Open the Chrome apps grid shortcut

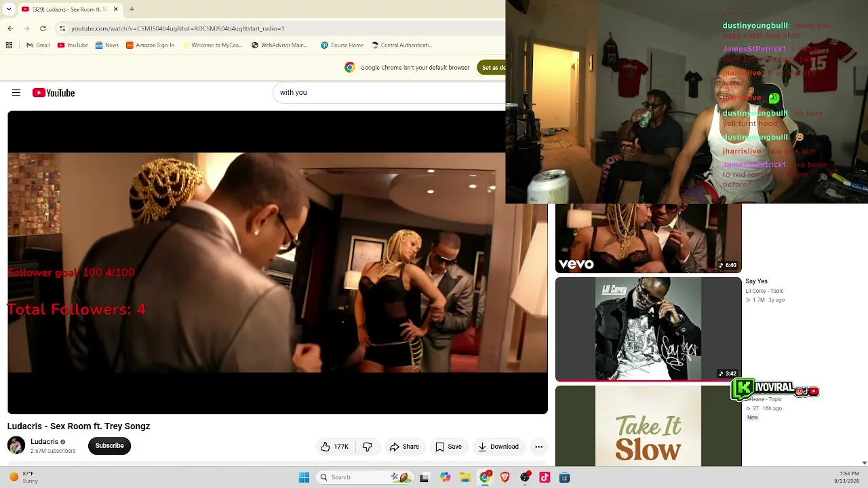point(9,45)
